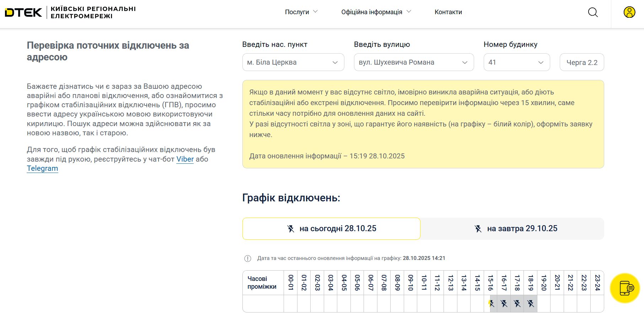Viewport: 644px width, 315px height.
Task: Click the outage icon in the 18-19 slot
Action: pyautogui.click(x=531, y=303)
